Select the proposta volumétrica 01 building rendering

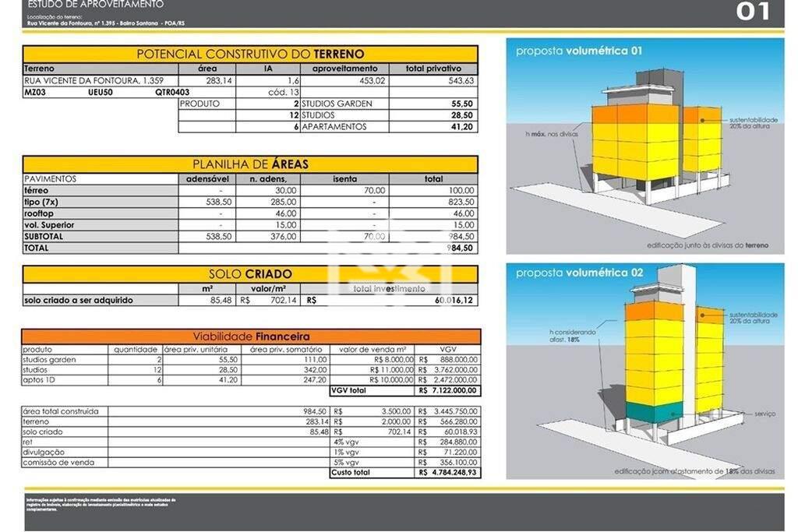click(x=644, y=146)
